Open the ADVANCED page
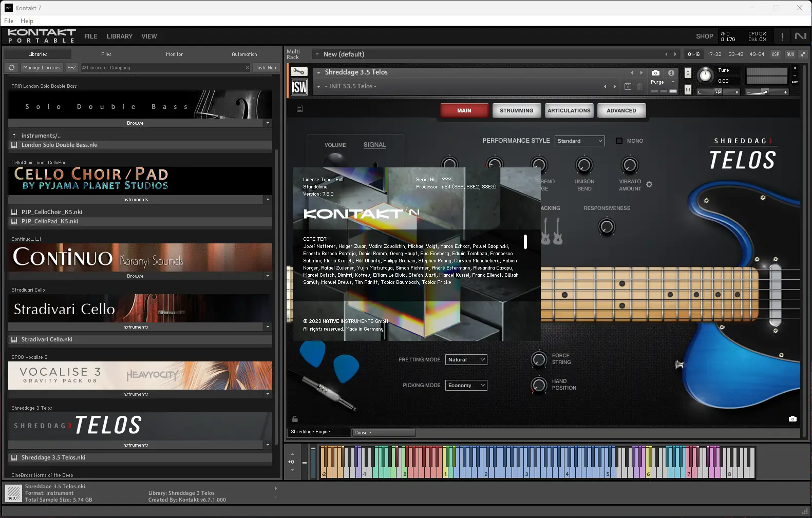 point(621,110)
